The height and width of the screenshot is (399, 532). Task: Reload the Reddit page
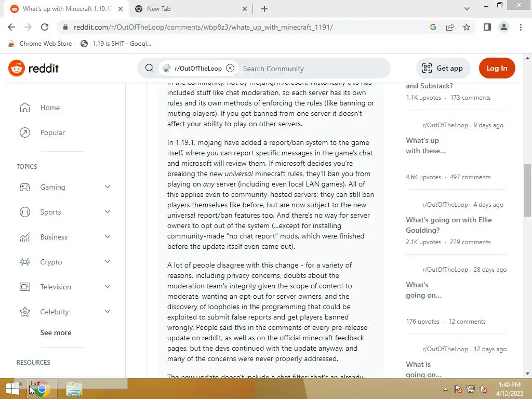pyautogui.click(x=45, y=27)
